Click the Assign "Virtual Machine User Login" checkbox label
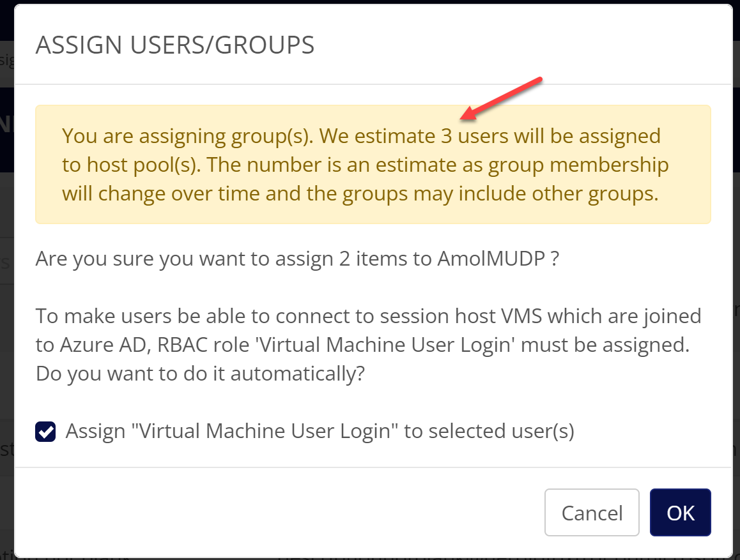The image size is (740, 560). point(320,432)
